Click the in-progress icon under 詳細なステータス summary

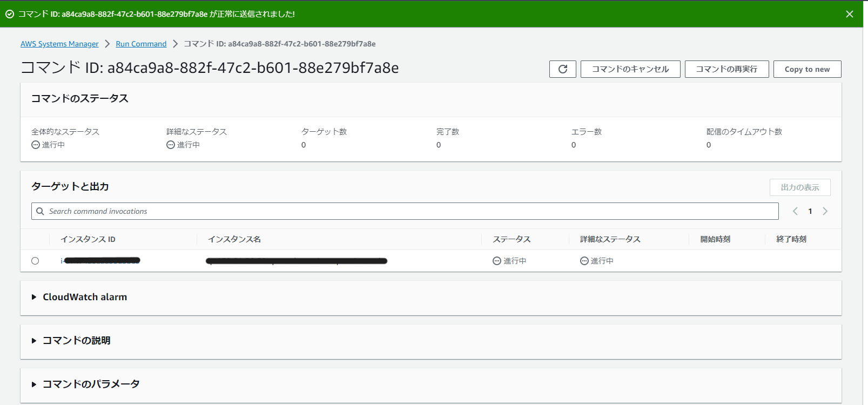click(171, 145)
